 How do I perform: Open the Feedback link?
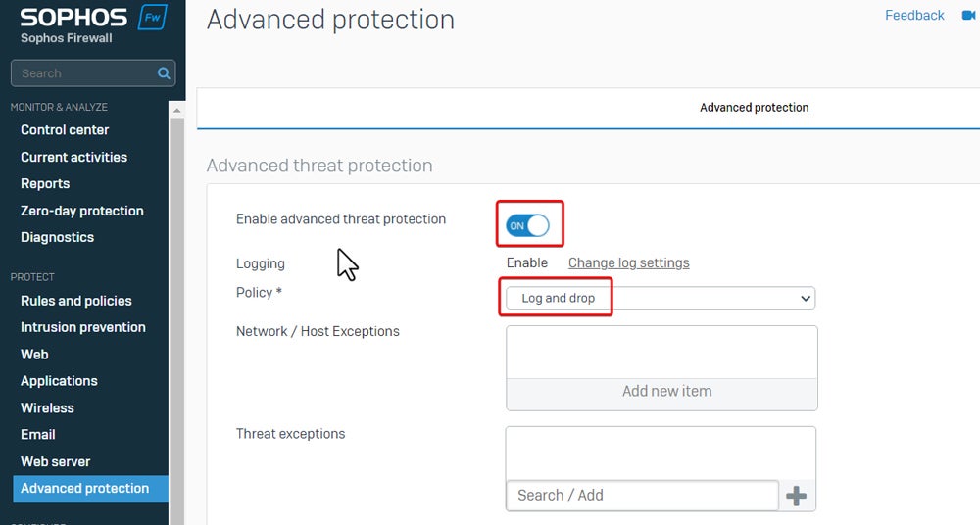[x=914, y=16]
